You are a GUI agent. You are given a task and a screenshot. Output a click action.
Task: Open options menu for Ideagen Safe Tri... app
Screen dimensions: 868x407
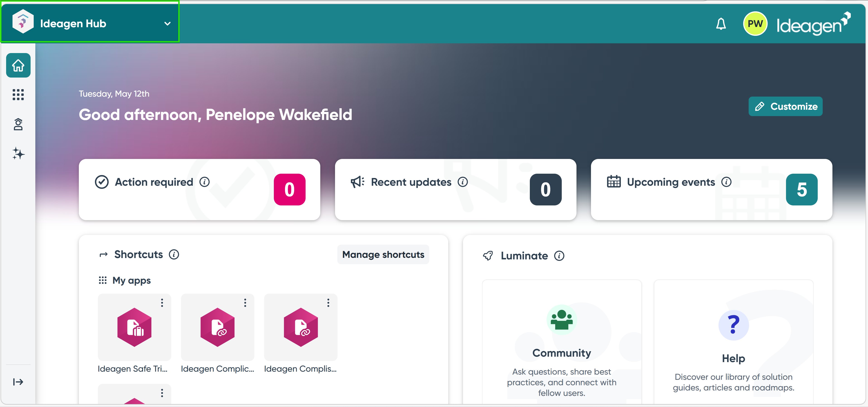pyautogui.click(x=162, y=303)
